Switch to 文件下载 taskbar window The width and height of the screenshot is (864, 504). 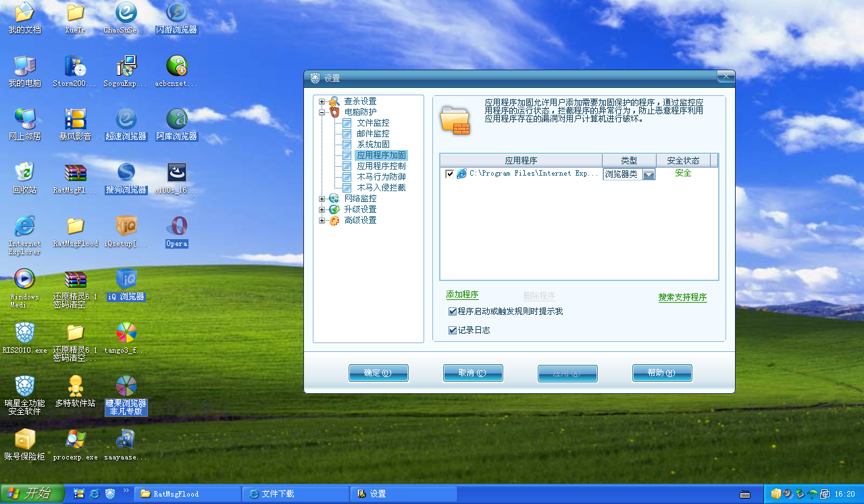tap(296, 494)
